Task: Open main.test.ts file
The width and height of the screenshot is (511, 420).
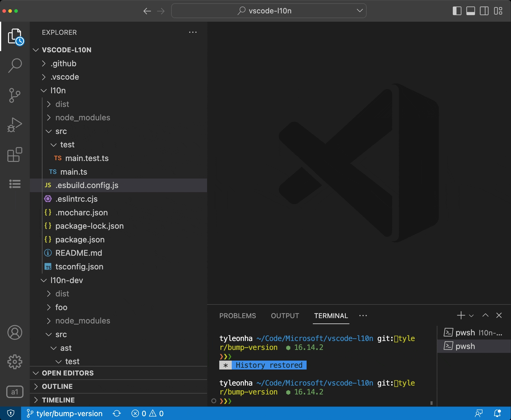Action: point(118,158)
